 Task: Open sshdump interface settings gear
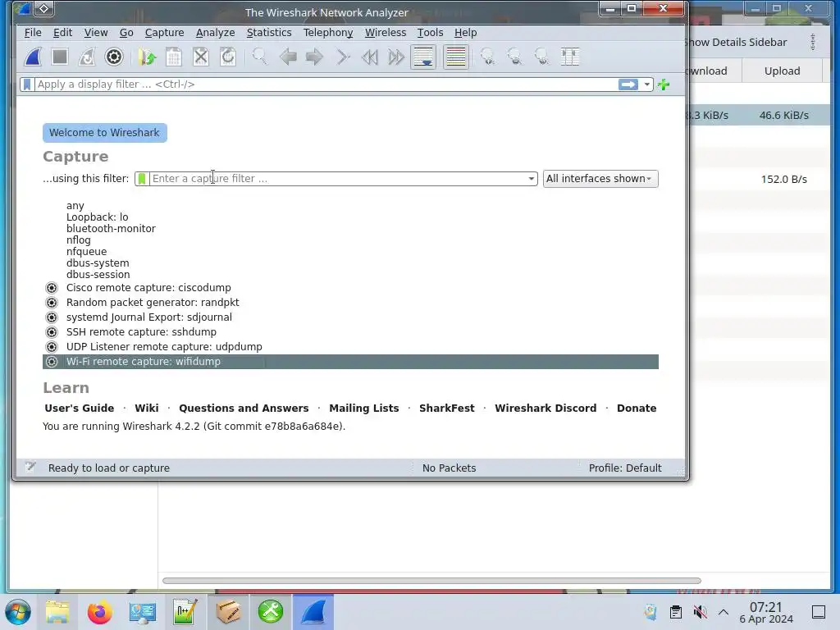point(52,332)
